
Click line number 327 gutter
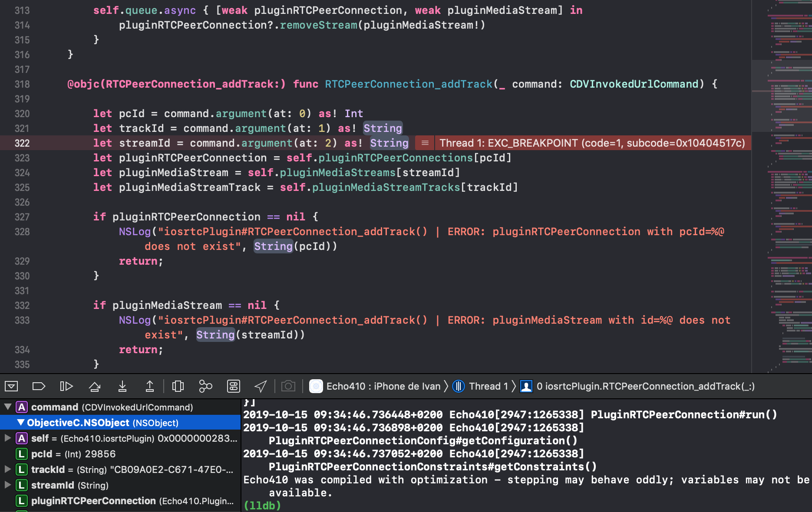pyautogui.click(x=22, y=217)
